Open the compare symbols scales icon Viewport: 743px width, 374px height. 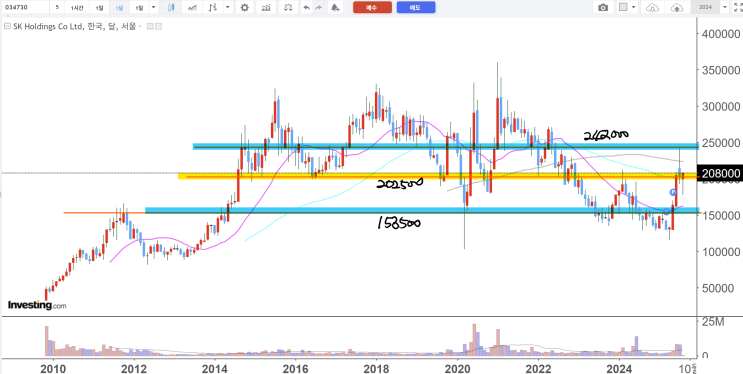pos(288,7)
